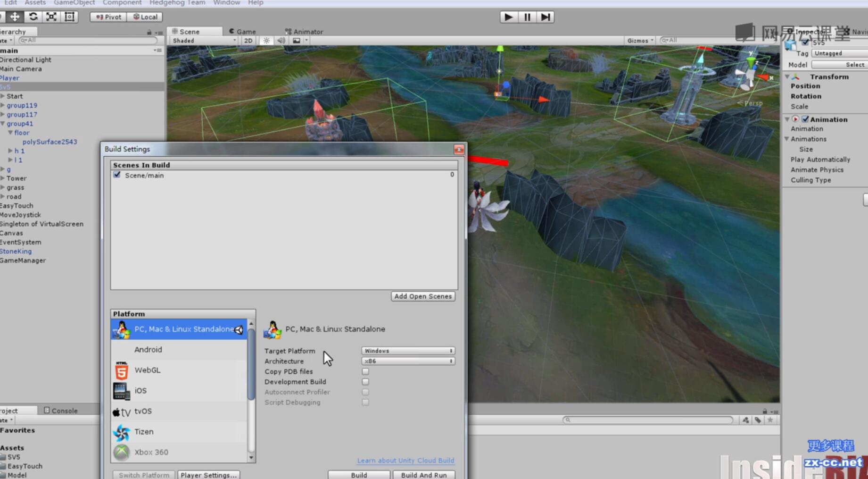Start Play mode
This screenshot has height=479, width=868.
(508, 17)
